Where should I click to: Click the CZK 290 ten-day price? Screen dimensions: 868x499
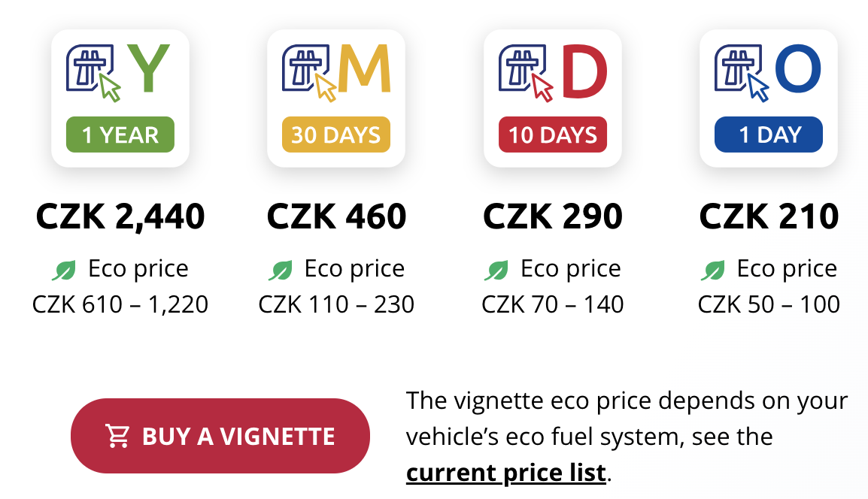(x=552, y=216)
